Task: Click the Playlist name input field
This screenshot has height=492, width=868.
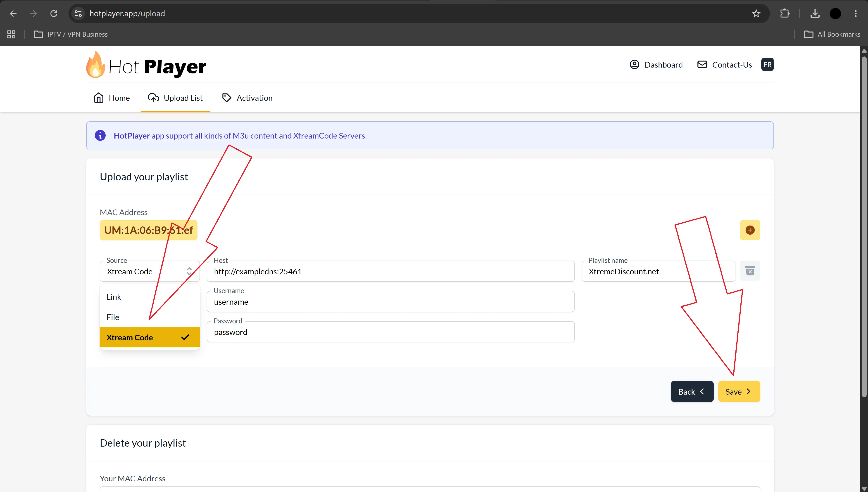Action: point(658,271)
